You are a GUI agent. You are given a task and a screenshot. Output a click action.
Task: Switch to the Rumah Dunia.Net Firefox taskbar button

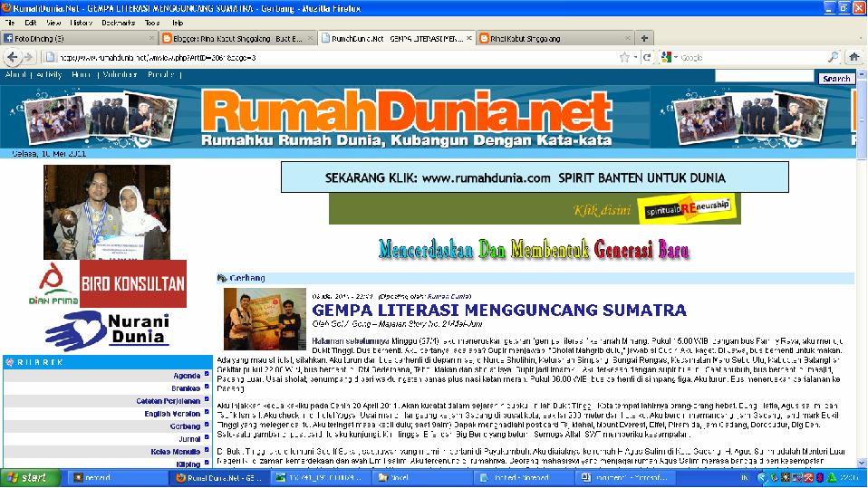click(x=220, y=477)
